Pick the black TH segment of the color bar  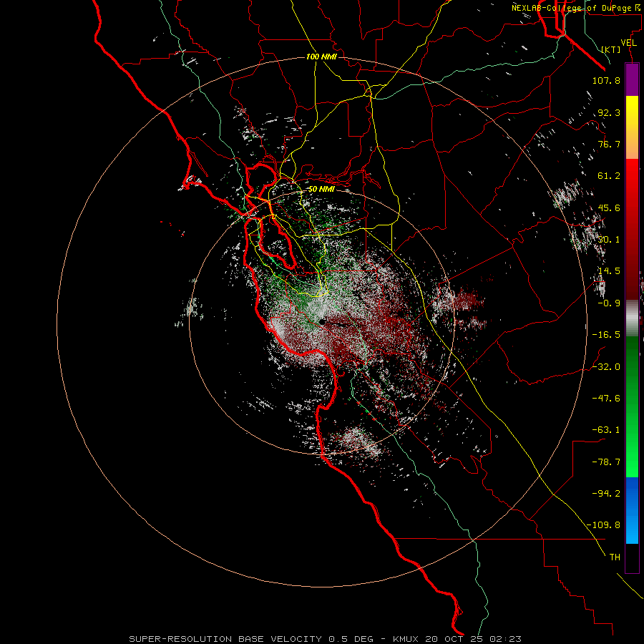point(632,558)
